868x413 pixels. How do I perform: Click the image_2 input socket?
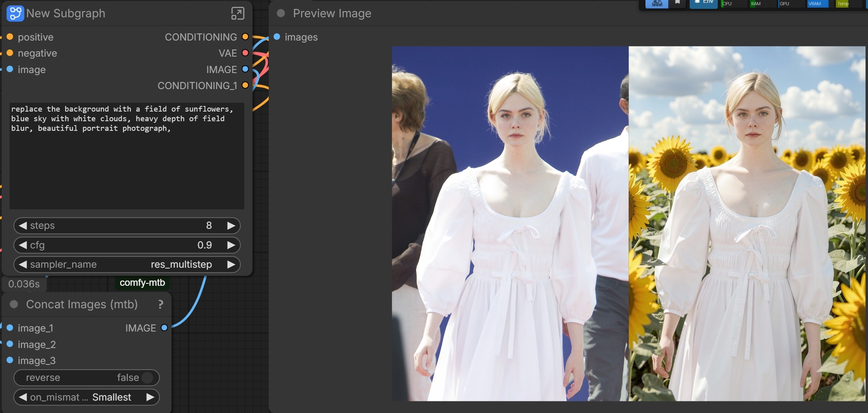pos(10,344)
